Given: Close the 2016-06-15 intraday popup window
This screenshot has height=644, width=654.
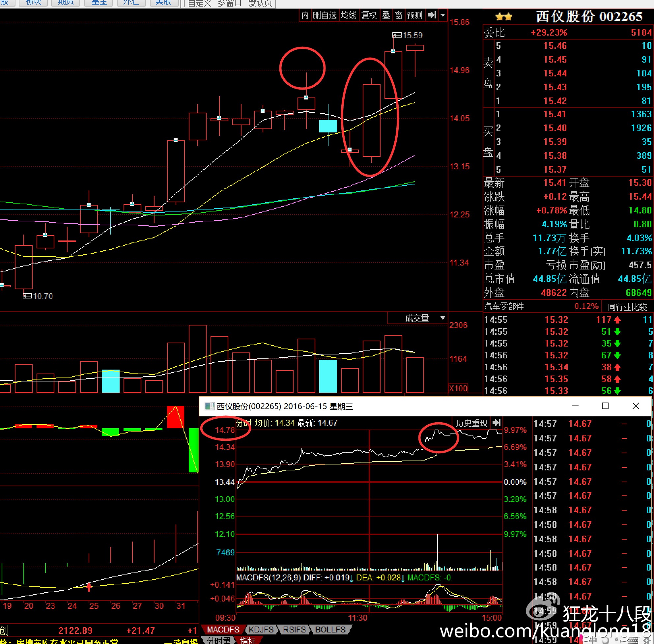Looking at the screenshot, I should [x=636, y=406].
